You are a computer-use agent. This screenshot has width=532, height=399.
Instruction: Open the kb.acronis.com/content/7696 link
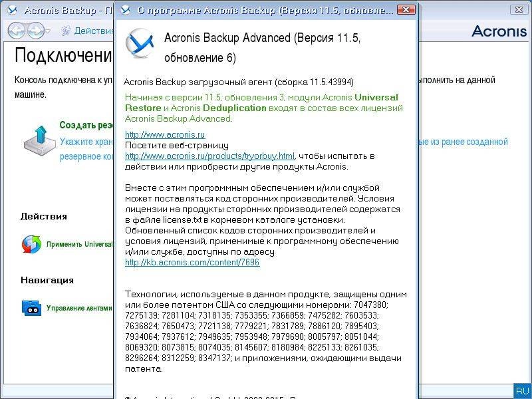(192, 262)
